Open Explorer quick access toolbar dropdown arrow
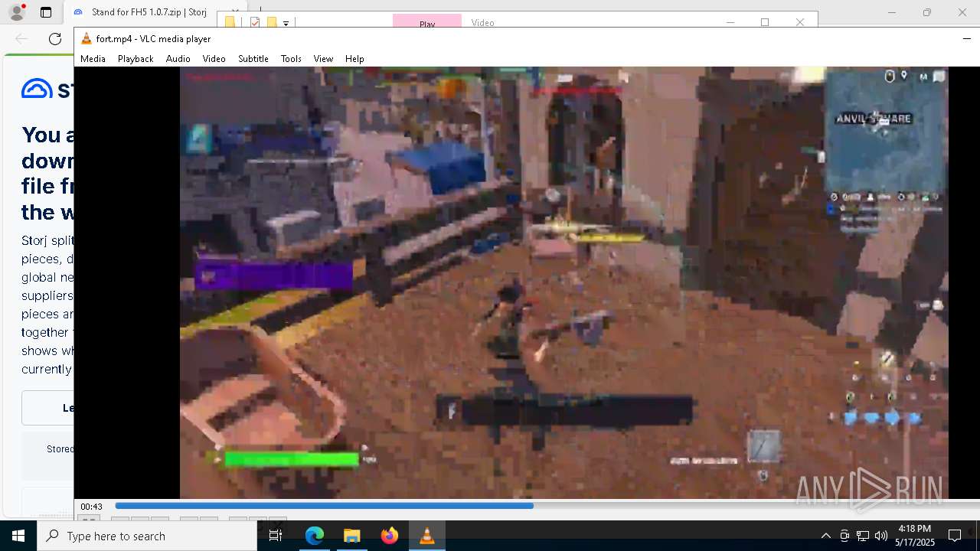 click(286, 23)
